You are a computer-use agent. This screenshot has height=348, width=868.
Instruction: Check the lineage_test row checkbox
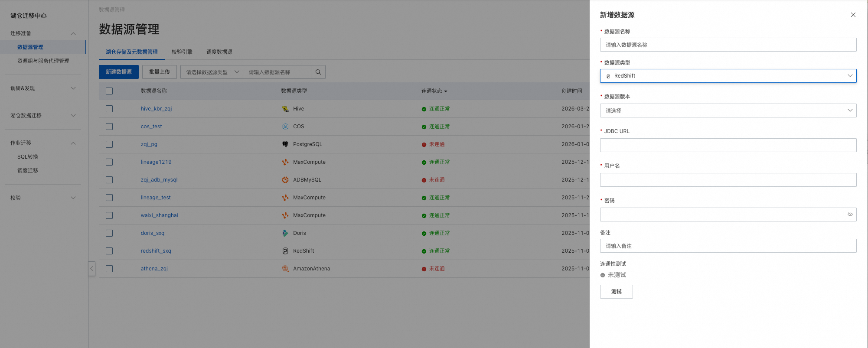109,198
